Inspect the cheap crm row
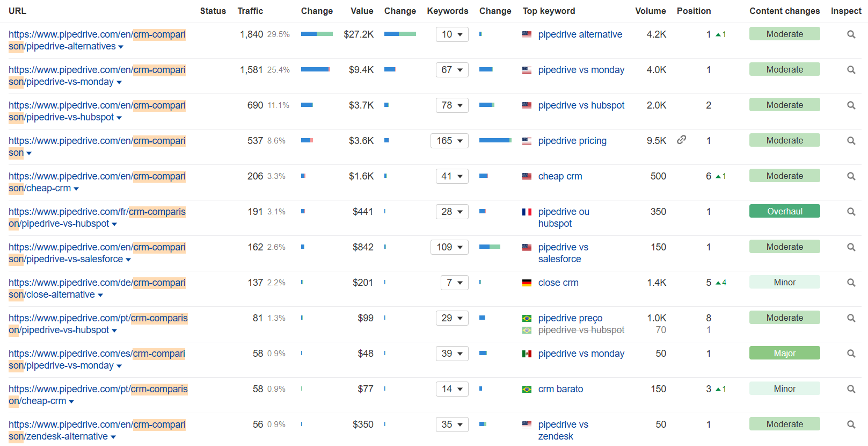This screenshot has height=446, width=868. click(x=851, y=176)
